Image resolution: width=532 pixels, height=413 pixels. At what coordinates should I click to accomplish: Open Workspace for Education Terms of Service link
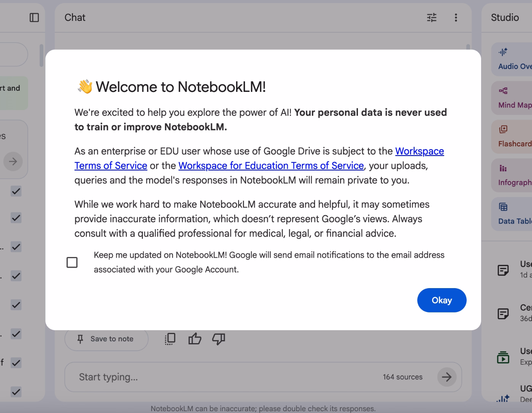coord(271,166)
